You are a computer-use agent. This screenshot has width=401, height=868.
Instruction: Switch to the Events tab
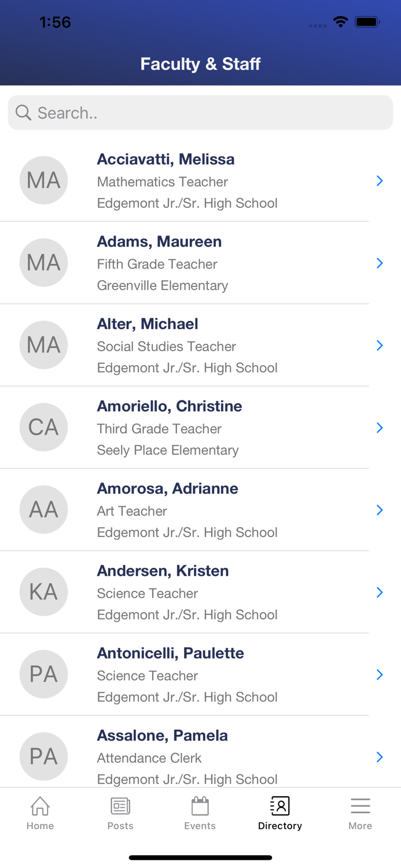(200, 813)
